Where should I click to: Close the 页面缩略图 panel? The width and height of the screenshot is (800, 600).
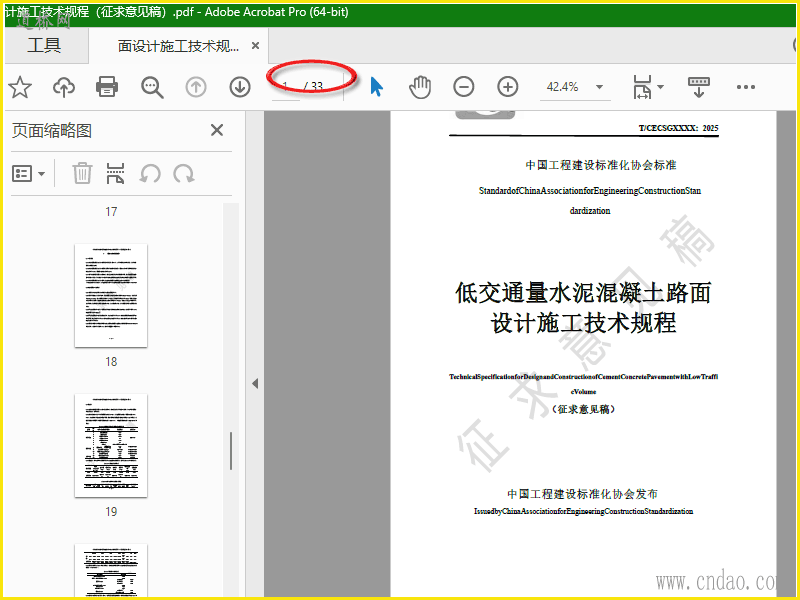coord(217,130)
